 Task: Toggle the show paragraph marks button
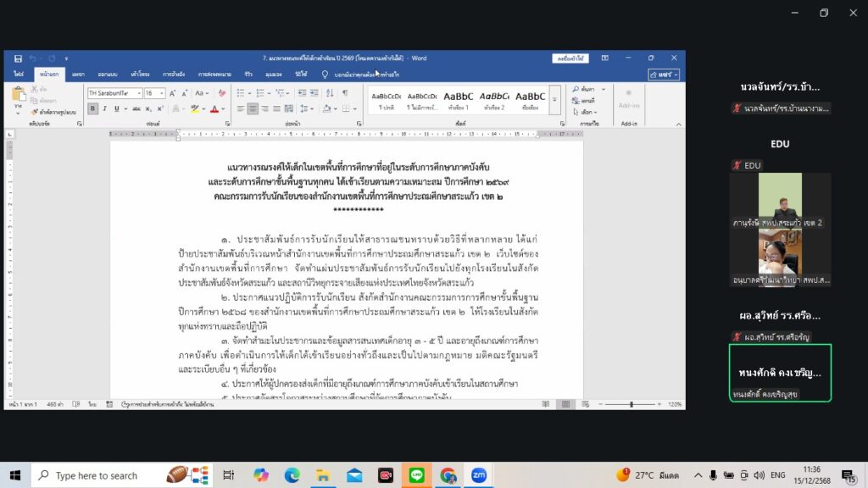click(345, 93)
